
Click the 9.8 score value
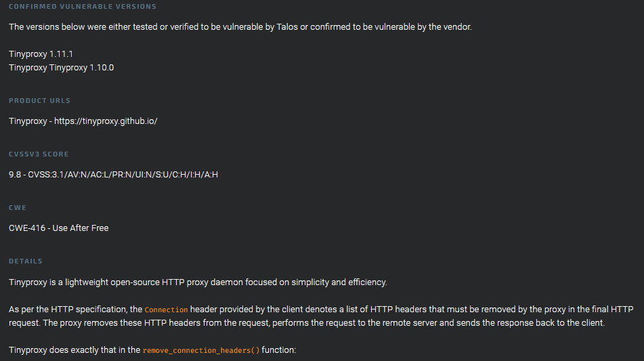point(15,175)
